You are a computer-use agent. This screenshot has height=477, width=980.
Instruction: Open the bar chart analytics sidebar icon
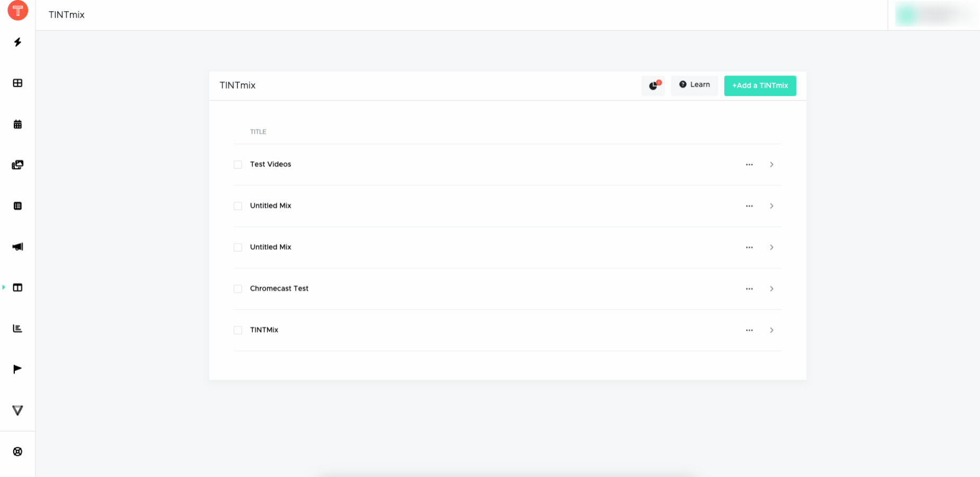[x=17, y=328]
